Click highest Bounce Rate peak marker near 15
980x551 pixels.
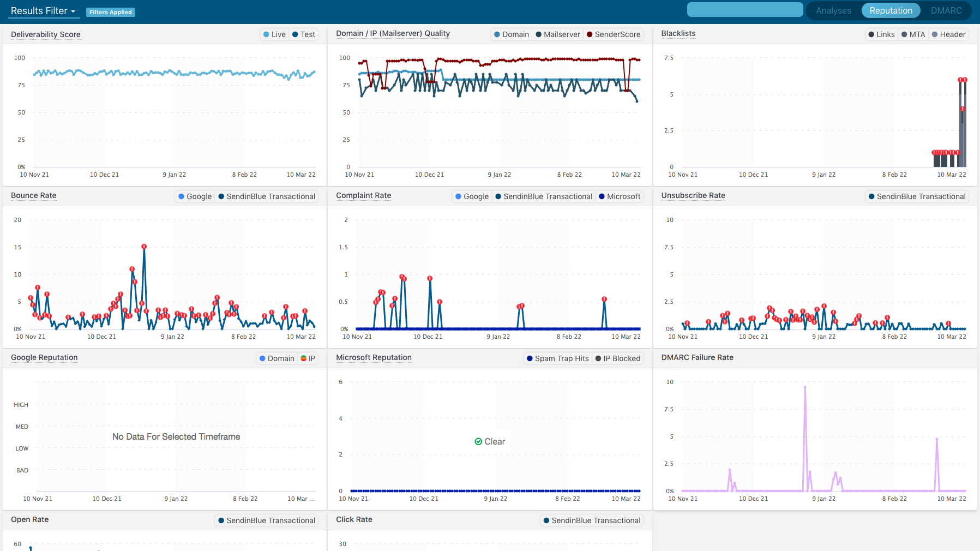pyautogui.click(x=144, y=247)
